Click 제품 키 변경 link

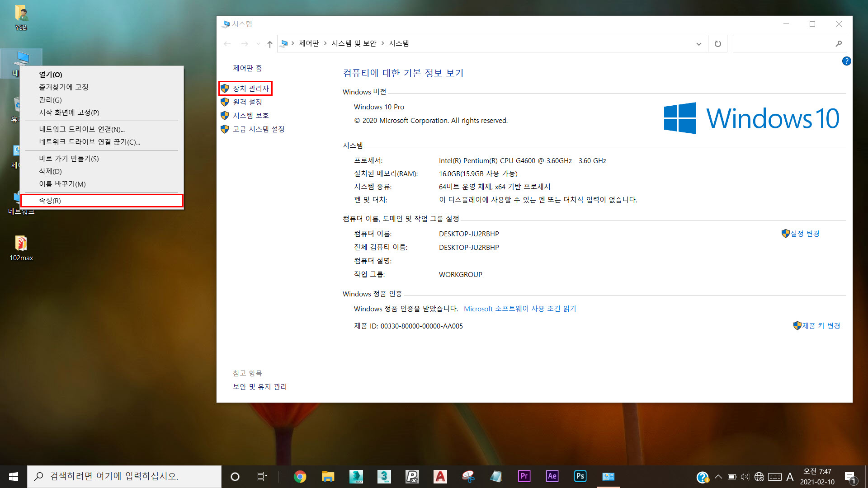click(821, 326)
